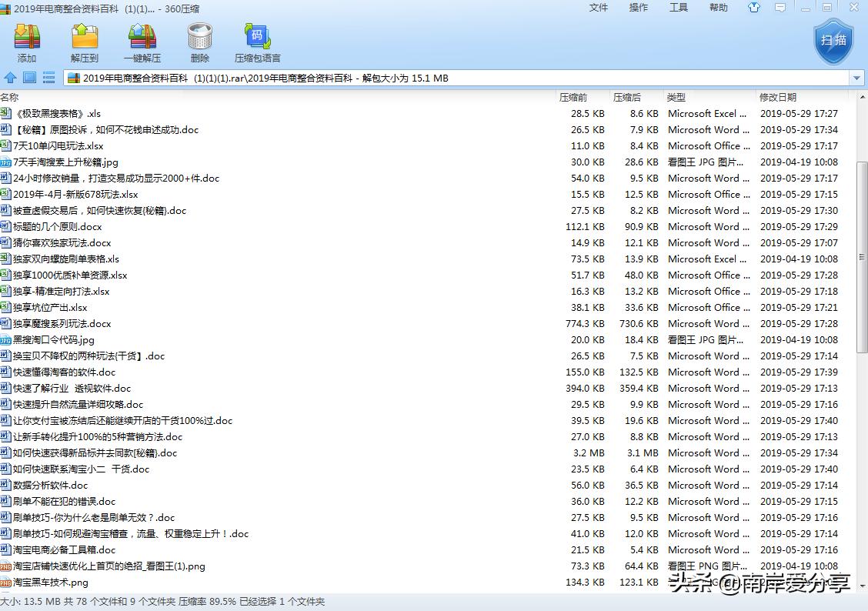Image resolution: width=868 pixels, height=611 pixels.
Task: Click the vertical scrollbar thumb
Action: pos(861,257)
